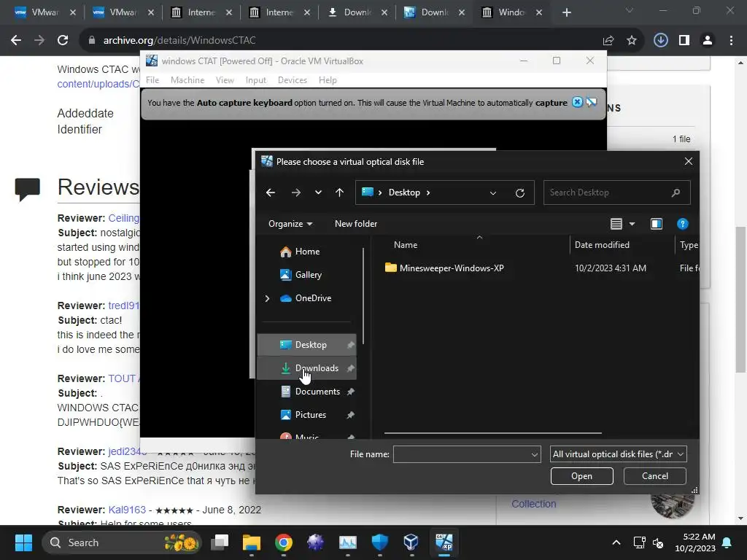Screen dimensions: 747x560
Task: Select Desktop in quick access
Action: pyautogui.click(x=307, y=345)
